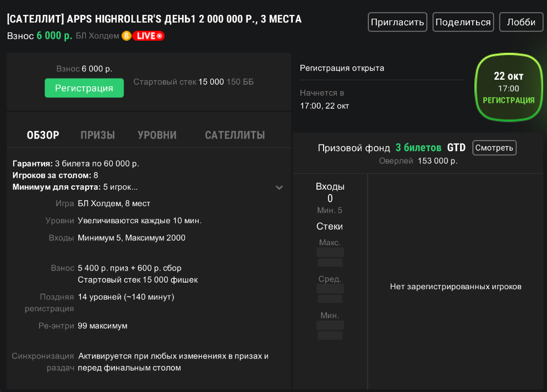This screenshot has height=392, width=547.
Task: Click the Макс. stack placeholder
Action: [x=330, y=257]
